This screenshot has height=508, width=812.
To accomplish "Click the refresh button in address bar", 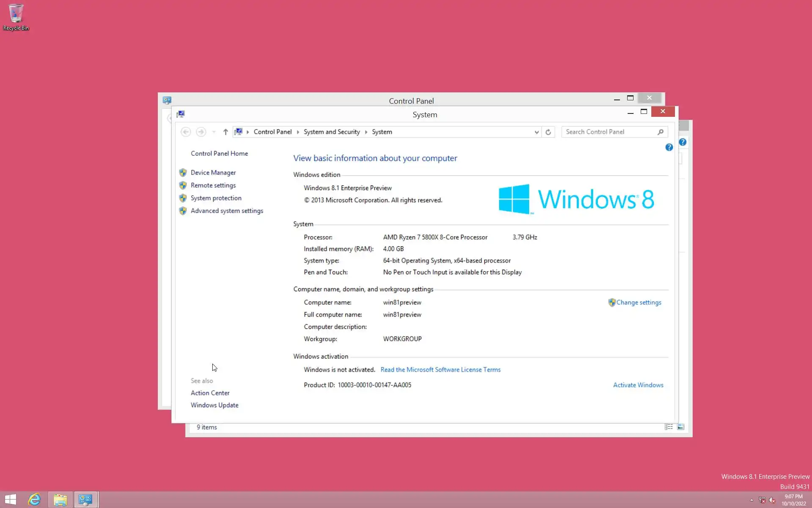I will (x=548, y=132).
